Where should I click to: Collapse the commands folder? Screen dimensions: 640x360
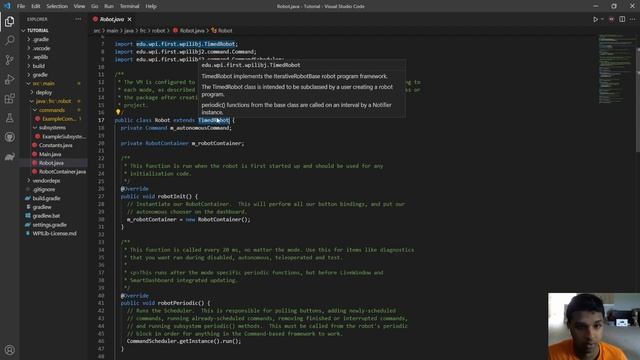click(53, 110)
